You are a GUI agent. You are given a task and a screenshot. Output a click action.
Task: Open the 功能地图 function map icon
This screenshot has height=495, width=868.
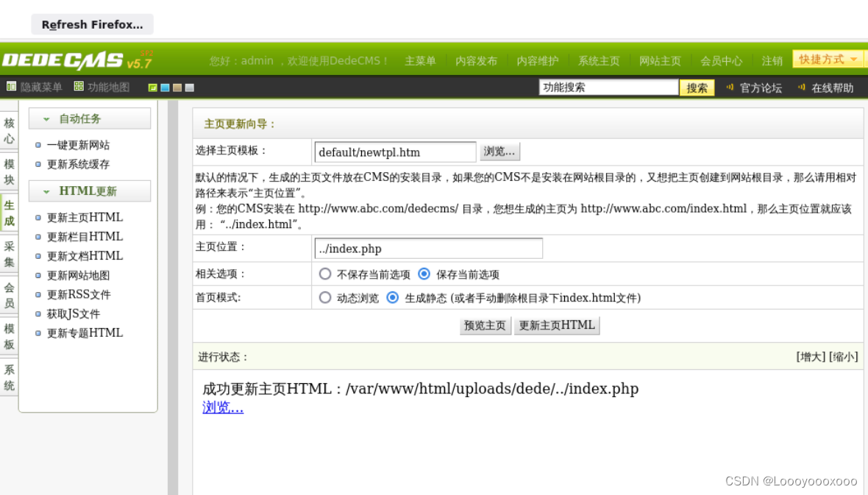click(79, 88)
